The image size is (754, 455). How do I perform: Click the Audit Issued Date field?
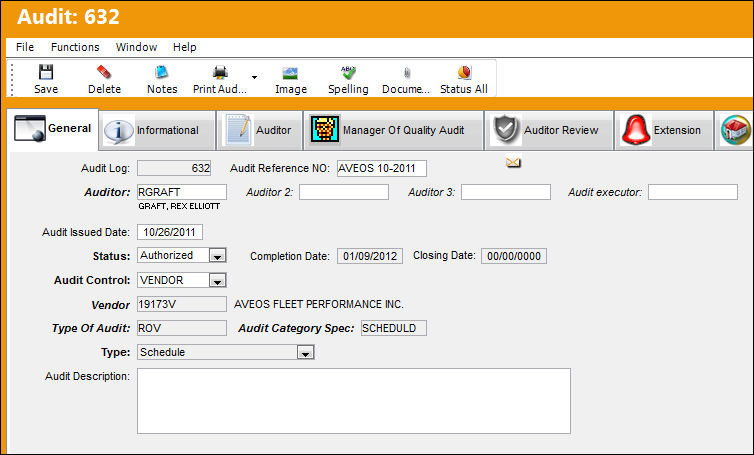coord(170,232)
